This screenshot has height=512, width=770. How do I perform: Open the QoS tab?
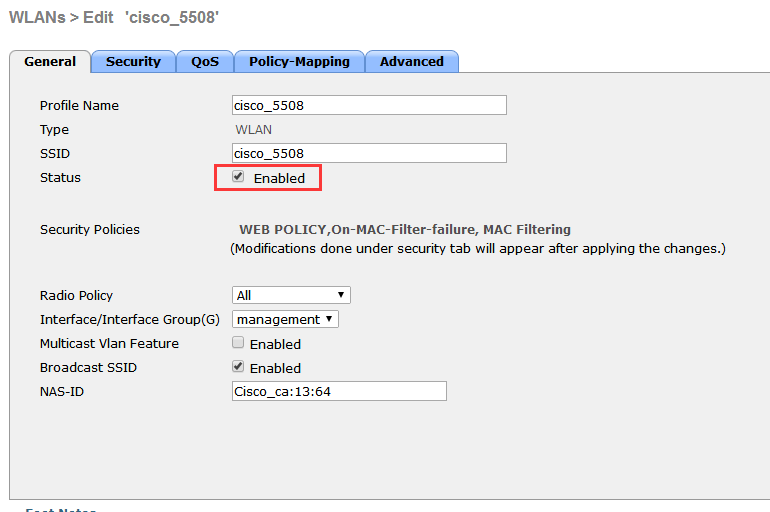click(x=205, y=62)
